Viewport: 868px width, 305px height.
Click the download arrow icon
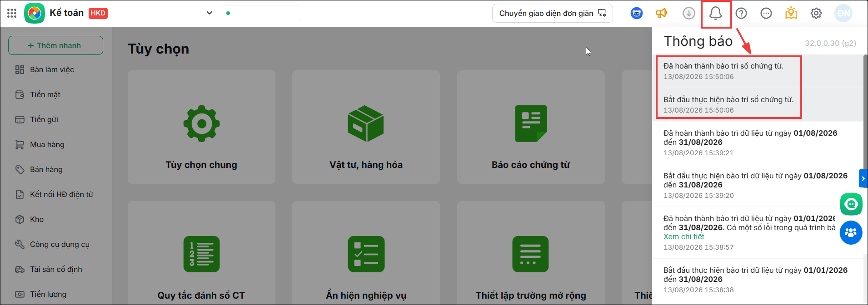click(x=689, y=13)
